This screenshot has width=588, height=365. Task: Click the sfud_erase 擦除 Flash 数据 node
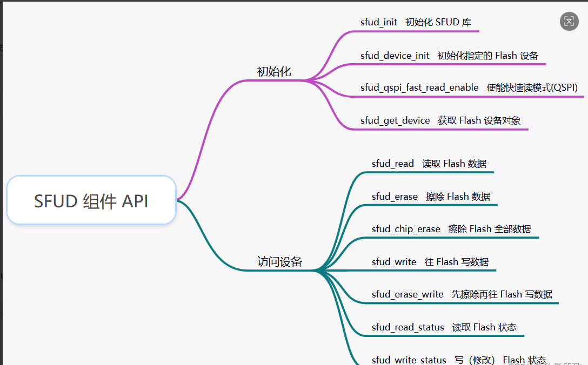click(431, 197)
